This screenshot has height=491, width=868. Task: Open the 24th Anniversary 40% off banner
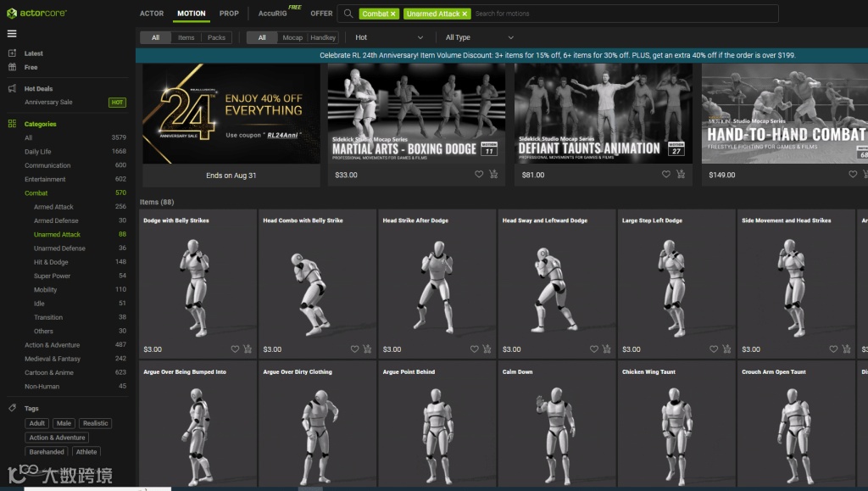coord(231,114)
